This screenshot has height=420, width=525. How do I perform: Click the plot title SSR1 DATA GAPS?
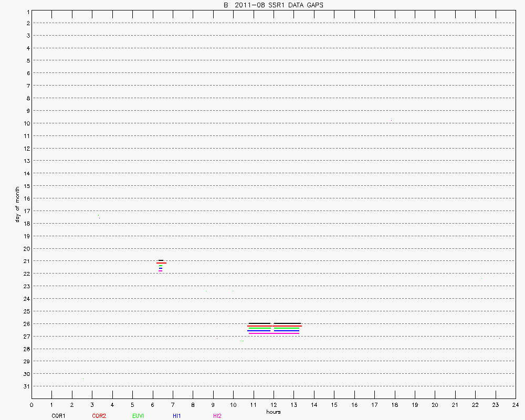tap(273, 5)
